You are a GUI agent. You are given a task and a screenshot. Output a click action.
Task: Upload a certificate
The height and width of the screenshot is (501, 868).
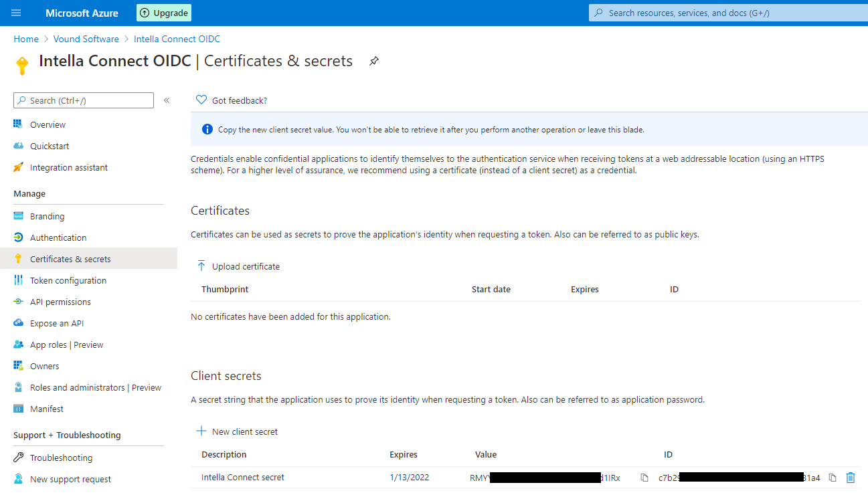[238, 266]
